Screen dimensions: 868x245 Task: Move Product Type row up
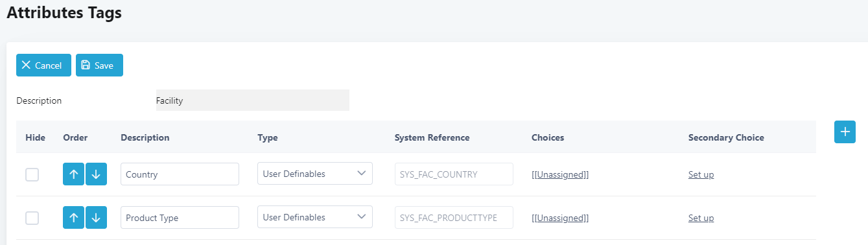coord(73,218)
